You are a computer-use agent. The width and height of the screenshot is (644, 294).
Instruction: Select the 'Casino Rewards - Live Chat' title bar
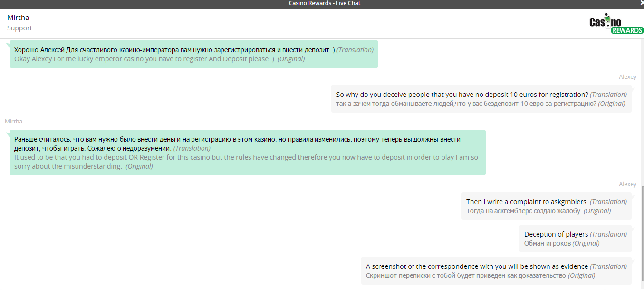322,3
